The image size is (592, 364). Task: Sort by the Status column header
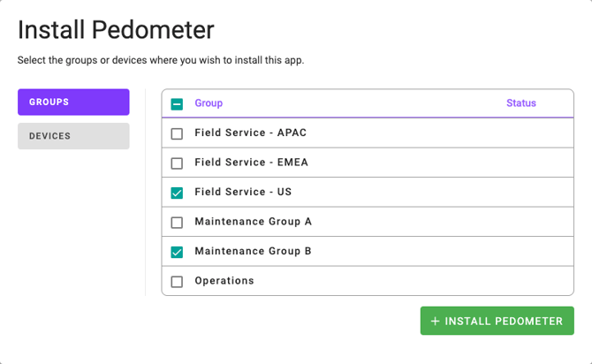(x=521, y=103)
